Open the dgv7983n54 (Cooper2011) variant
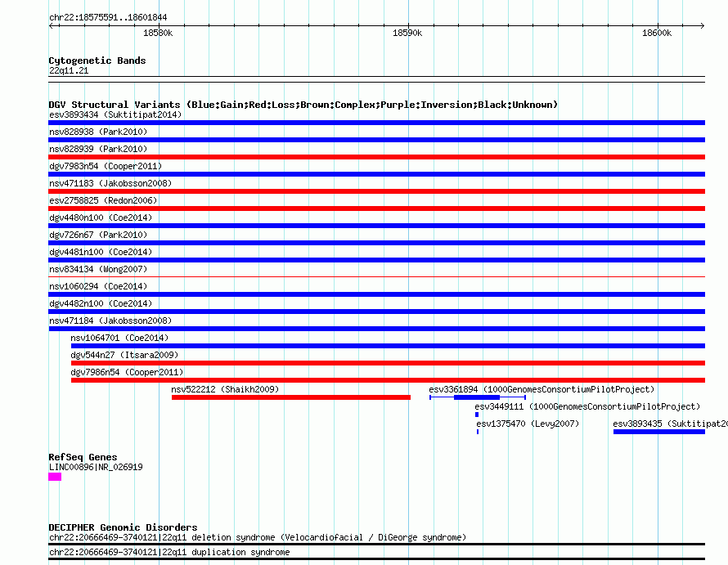Image resolution: width=728 pixels, height=565 pixels. (x=106, y=166)
